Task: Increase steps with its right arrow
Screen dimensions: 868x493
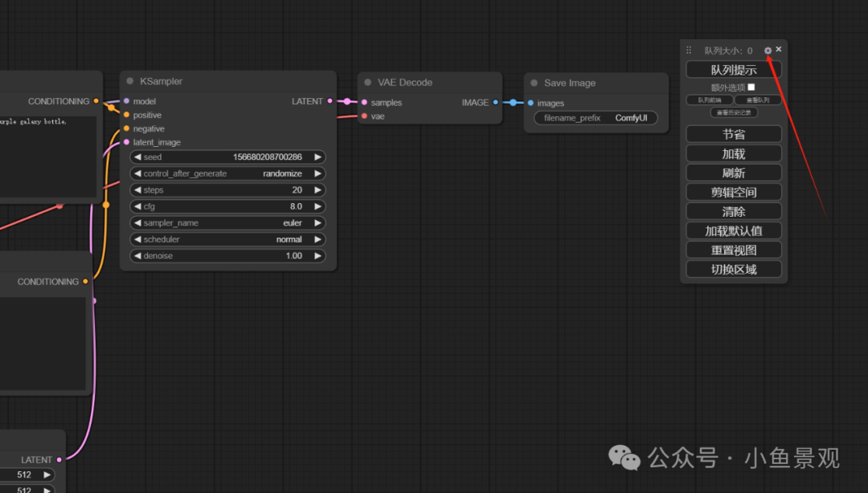Action: coord(317,189)
